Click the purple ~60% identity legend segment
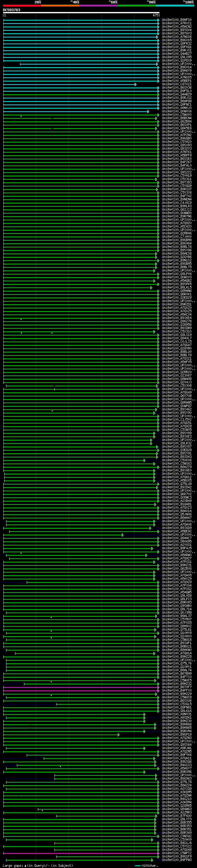The image size is (197, 868). tap(99, 6)
